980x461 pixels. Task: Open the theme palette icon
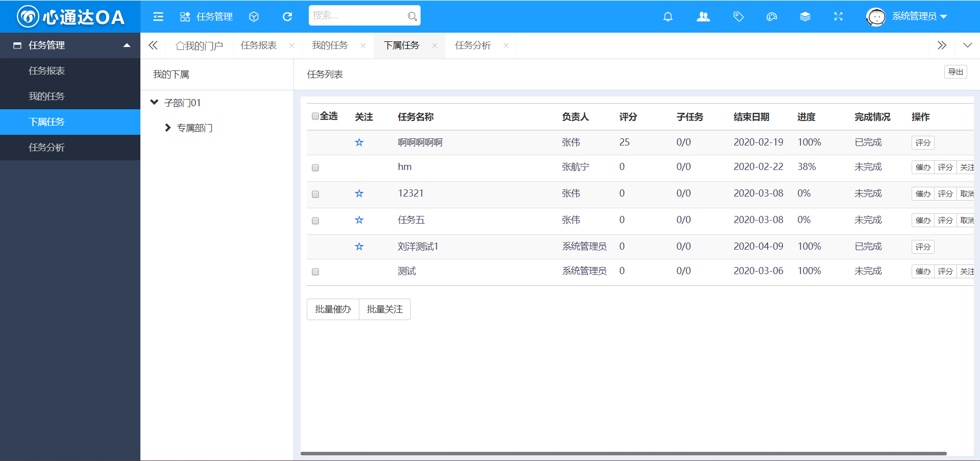[x=772, y=17]
